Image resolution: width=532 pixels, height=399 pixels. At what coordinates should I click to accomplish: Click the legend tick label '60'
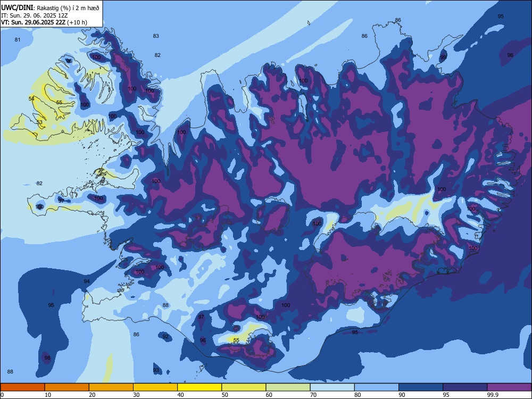point(269,395)
